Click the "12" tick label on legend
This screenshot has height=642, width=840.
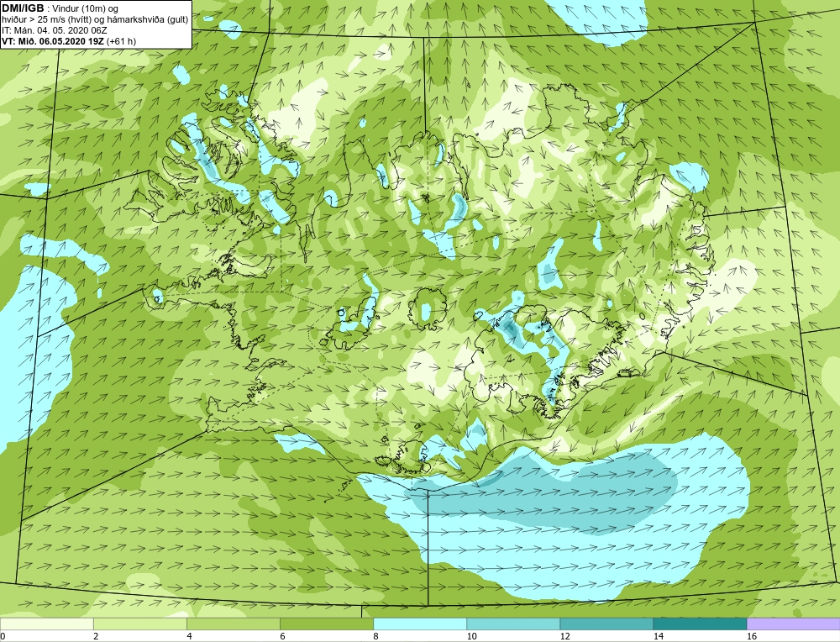pos(564,636)
